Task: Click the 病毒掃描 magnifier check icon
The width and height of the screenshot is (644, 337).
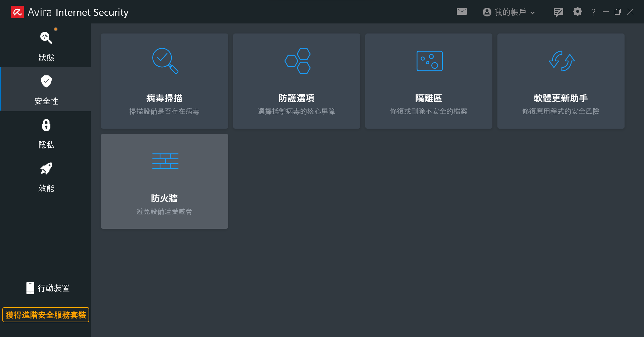Action: tap(165, 61)
